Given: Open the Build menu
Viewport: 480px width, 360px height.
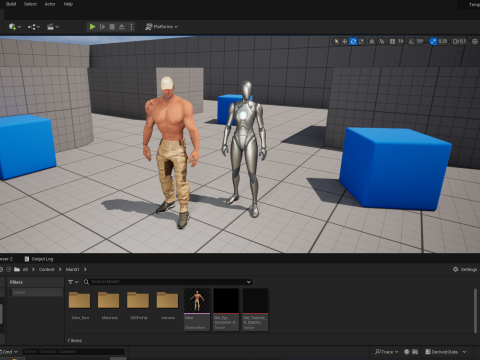Looking at the screenshot, I should coord(11,4).
